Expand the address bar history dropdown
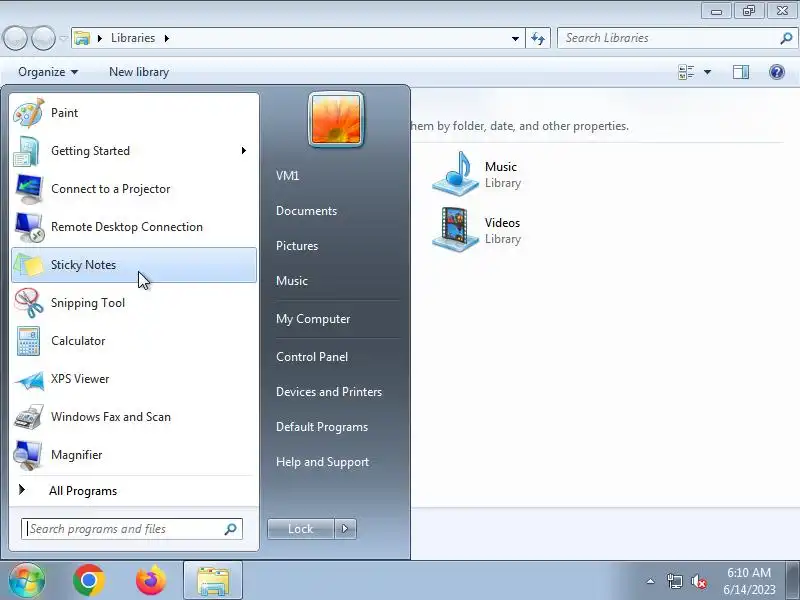800x600 pixels. click(515, 38)
